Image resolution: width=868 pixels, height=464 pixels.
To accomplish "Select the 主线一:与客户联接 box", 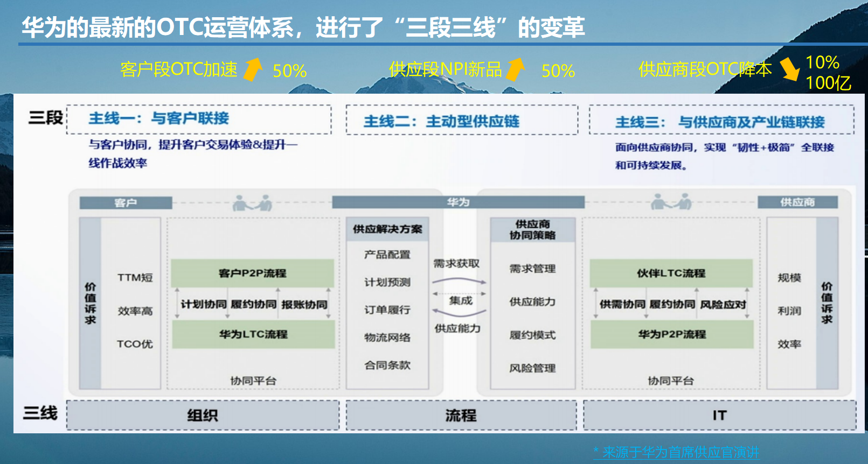I will click(x=199, y=119).
